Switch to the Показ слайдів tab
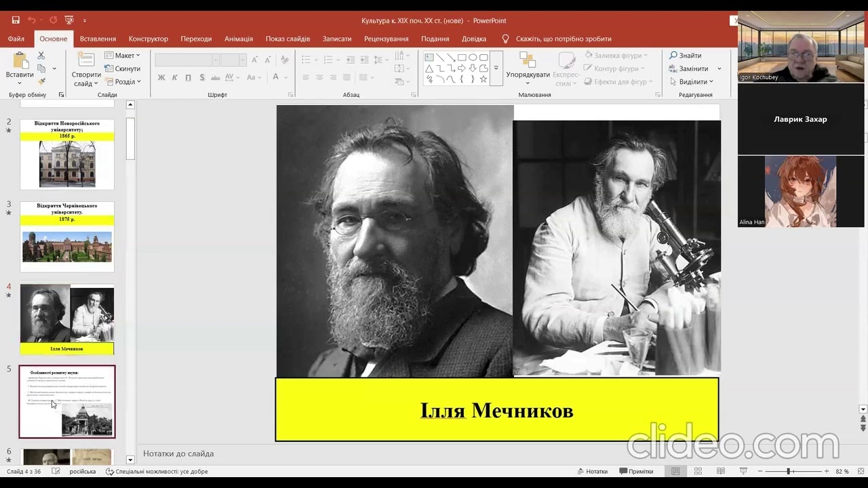Image resolution: width=868 pixels, height=488 pixels. tap(288, 39)
